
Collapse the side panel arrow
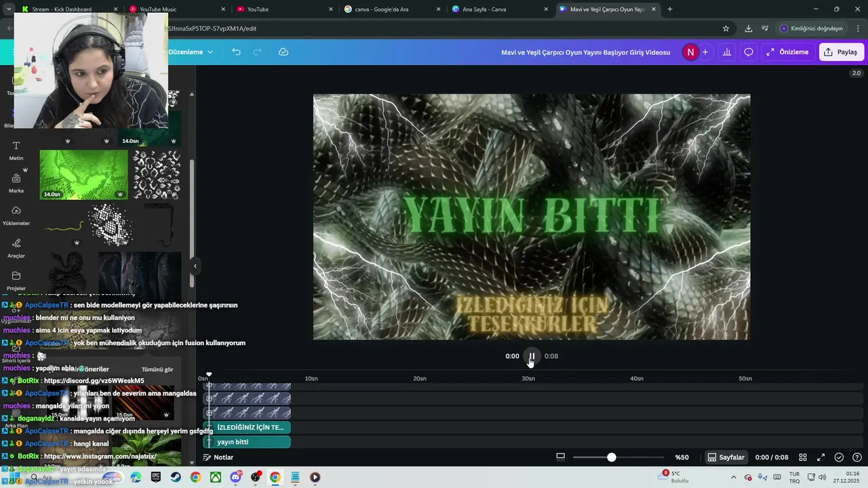point(195,266)
